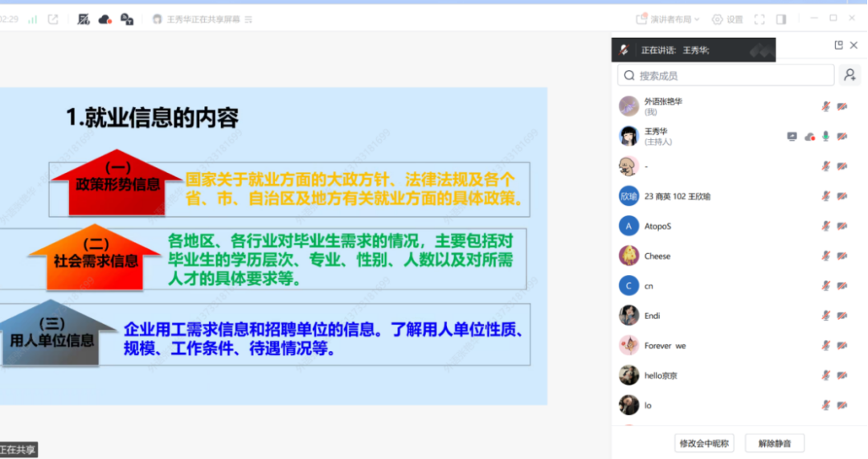The height and width of the screenshot is (459, 868).
Task: Open the 演讲者布局 layout dropdown
Action: coord(668,19)
